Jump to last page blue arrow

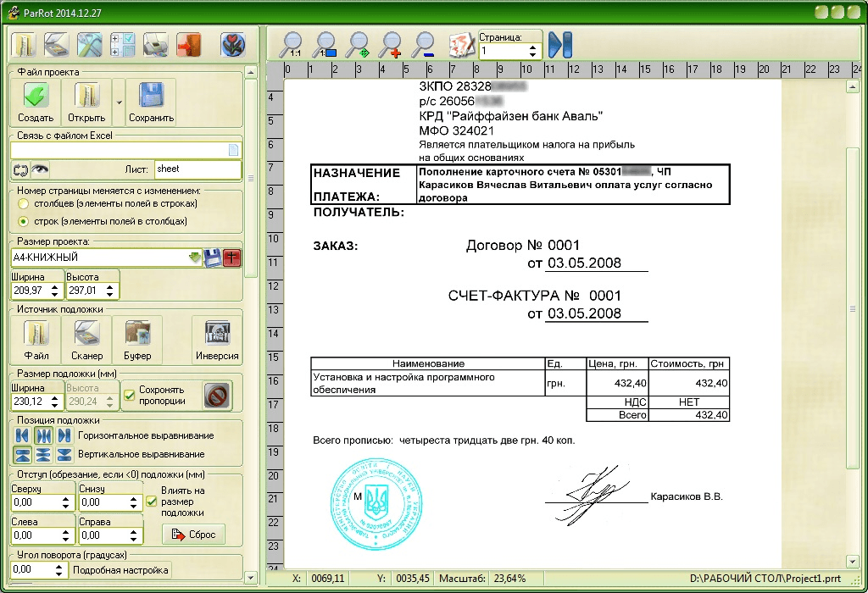tap(559, 45)
